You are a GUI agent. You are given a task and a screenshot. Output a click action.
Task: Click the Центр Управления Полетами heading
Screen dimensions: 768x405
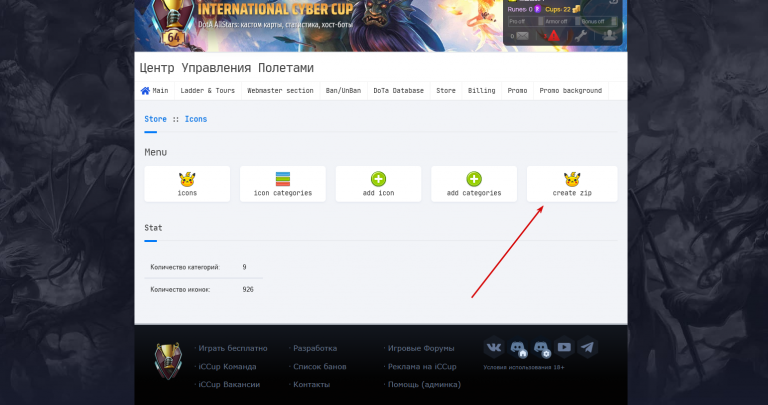point(226,68)
